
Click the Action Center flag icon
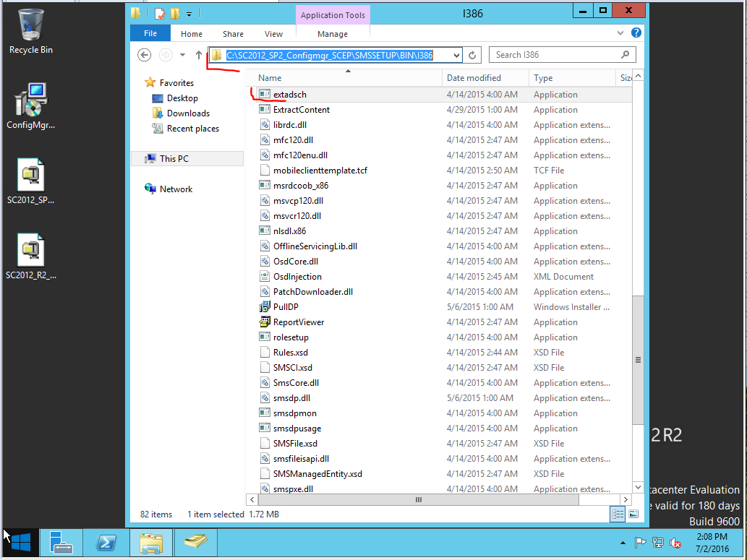click(x=640, y=543)
